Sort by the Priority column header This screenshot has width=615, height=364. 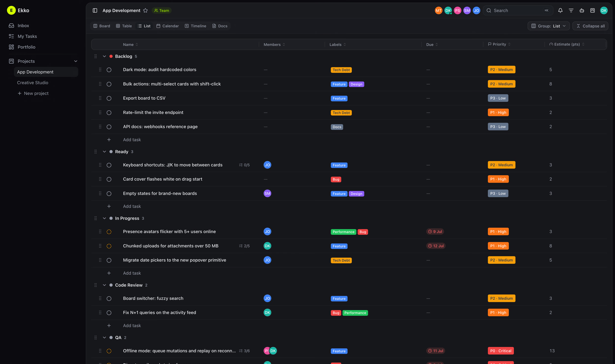pos(499,44)
